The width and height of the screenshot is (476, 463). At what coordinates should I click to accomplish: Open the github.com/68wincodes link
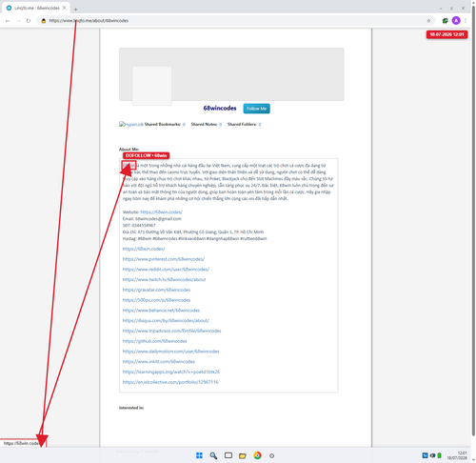coord(155,341)
